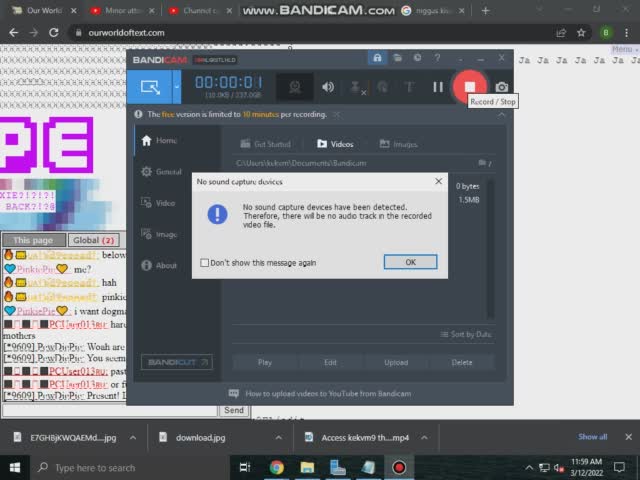Open Bandicam help question mark icon

coord(437,58)
